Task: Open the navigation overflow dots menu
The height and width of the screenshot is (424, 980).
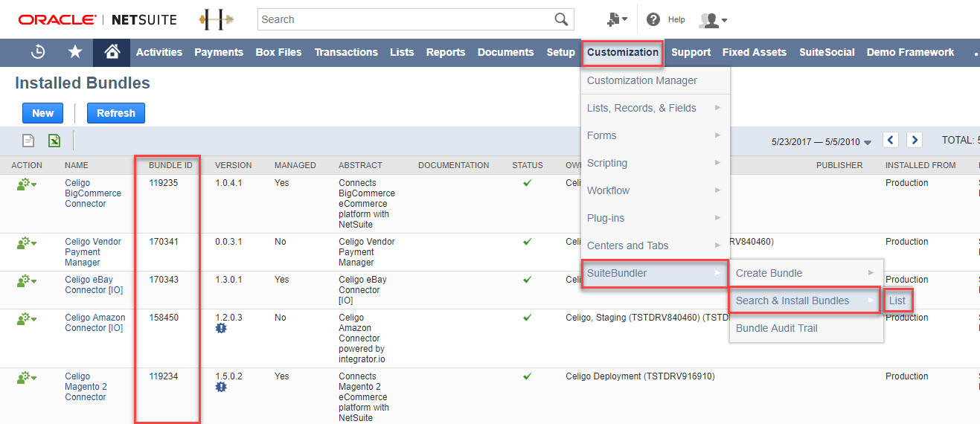Action: click(x=976, y=53)
